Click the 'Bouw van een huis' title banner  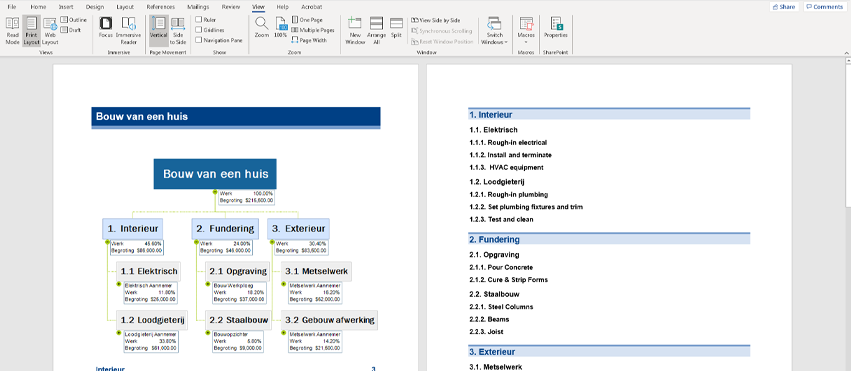pyautogui.click(x=236, y=117)
